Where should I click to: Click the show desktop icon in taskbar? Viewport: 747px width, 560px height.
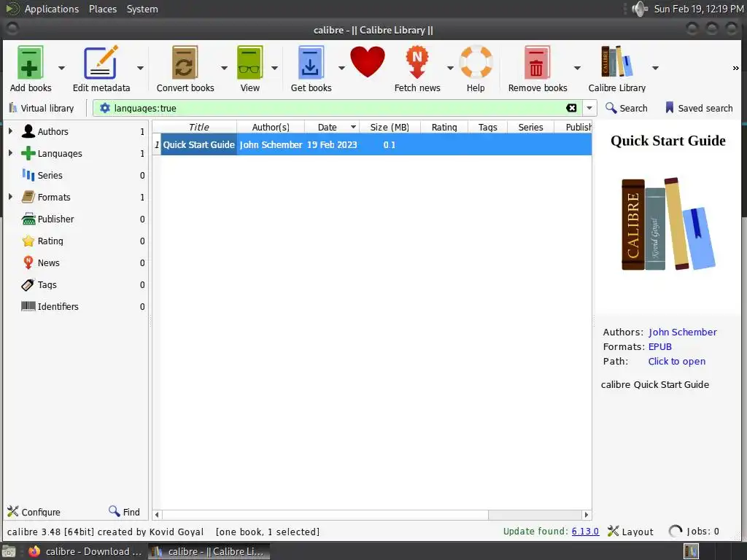click(x=9, y=551)
